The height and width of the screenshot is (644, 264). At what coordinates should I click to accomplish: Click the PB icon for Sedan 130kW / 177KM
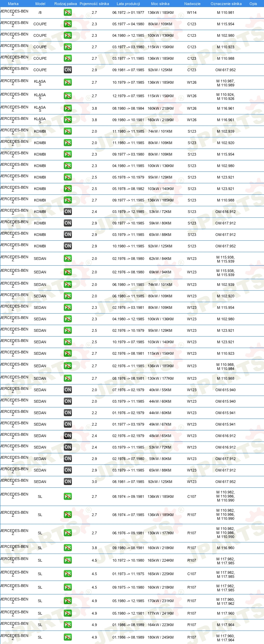point(68,378)
